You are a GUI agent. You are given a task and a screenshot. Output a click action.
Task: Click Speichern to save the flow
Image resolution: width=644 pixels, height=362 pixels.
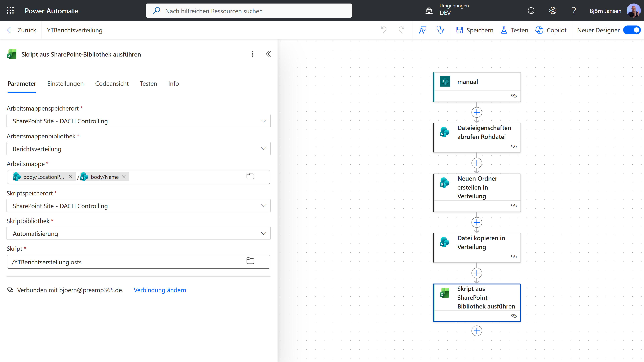tap(475, 30)
